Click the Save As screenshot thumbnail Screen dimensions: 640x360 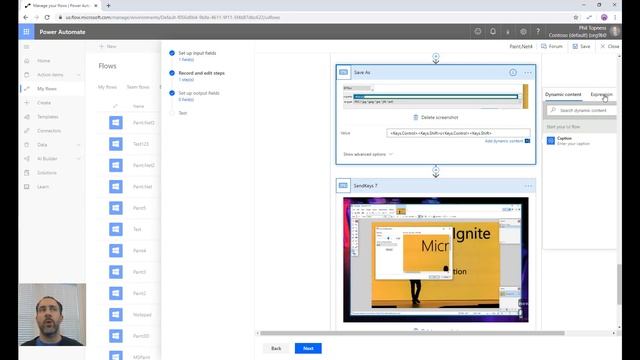pyautogui.click(x=436, y=96)
